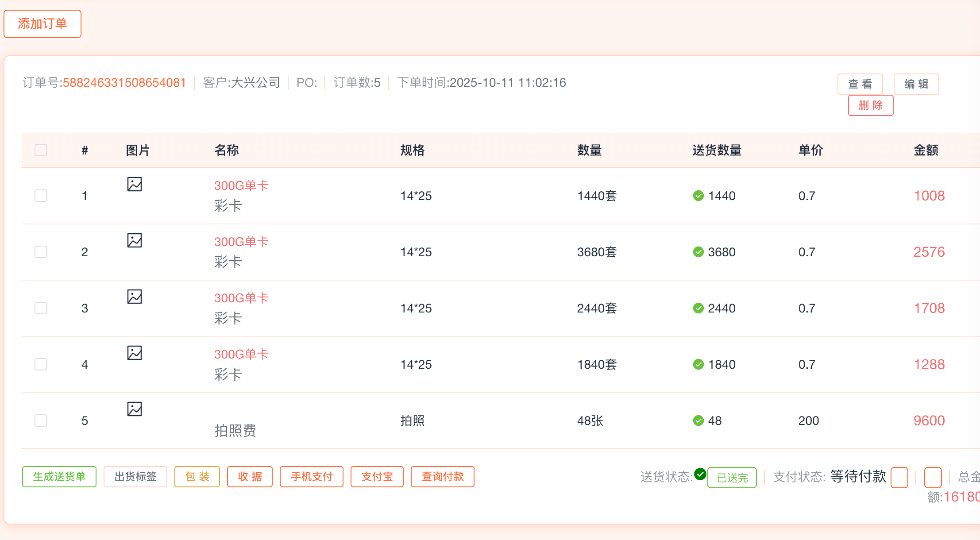Open the 出货标签 button
980x540 pixels.
(135, 477)
